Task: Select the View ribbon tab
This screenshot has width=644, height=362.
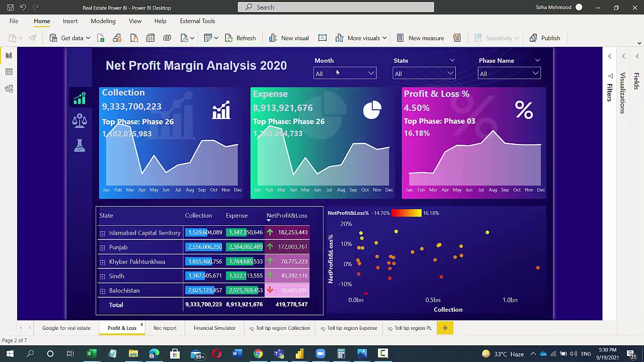Action: tap(135, 21)
